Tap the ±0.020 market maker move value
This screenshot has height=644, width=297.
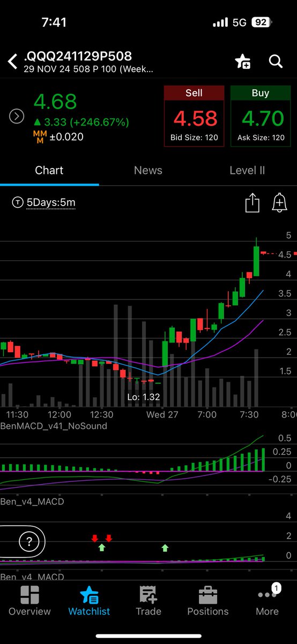click(67, 137)
